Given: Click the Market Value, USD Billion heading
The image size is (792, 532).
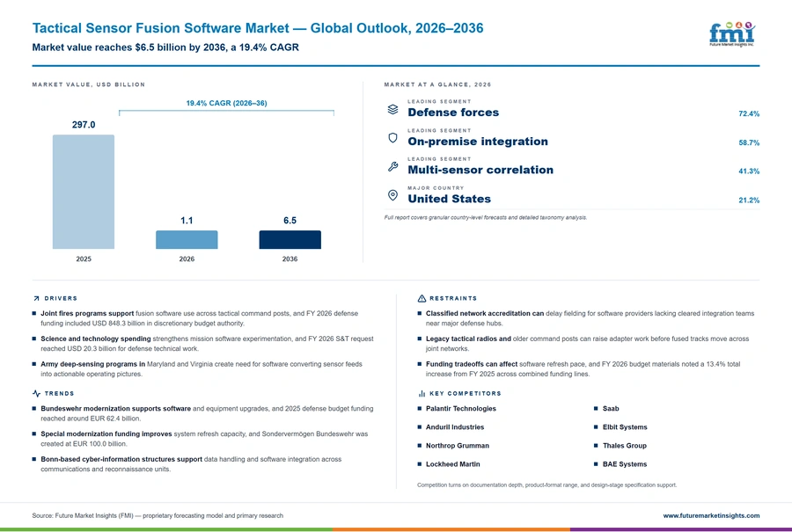Looking at the screenshot, I should pyautogui.click(x=88, y=84).
